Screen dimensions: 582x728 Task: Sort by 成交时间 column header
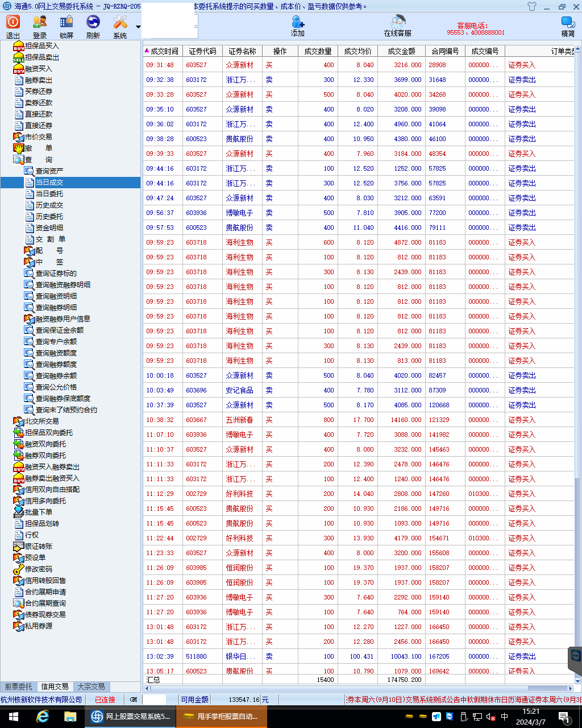[x=163, y=51]
